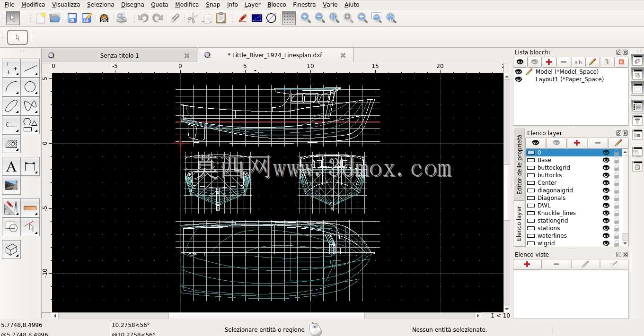The width and height of the screenshot is (644, 336).
Task: Click the Open file folder icon
Action: click(55, 18)
